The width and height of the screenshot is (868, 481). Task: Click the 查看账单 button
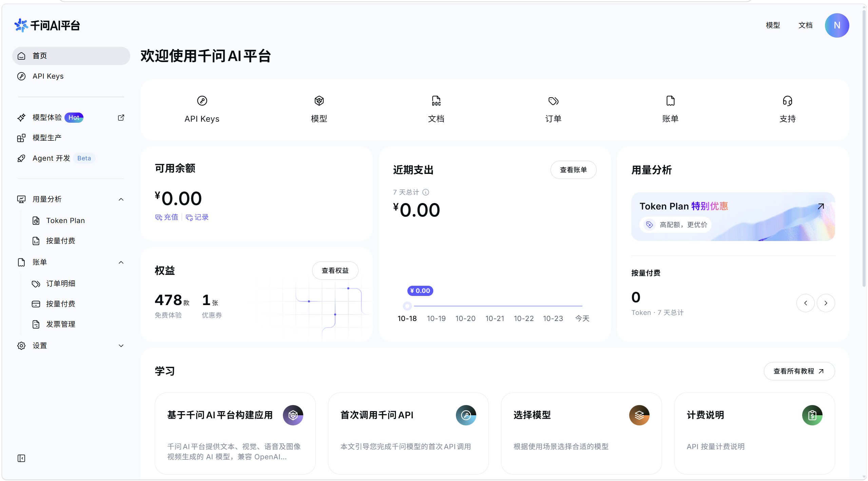pyautogui.click(x=573, y=170)
